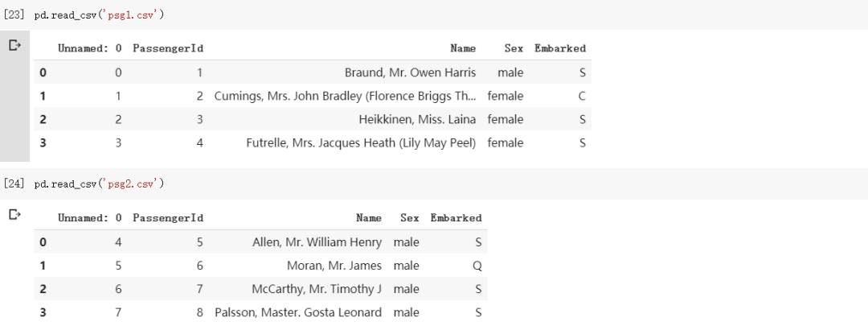Viewport: 868px width, 330px height.
Task: Click the Allen, Mr. William Henry cell
Action: coord(317,241)
